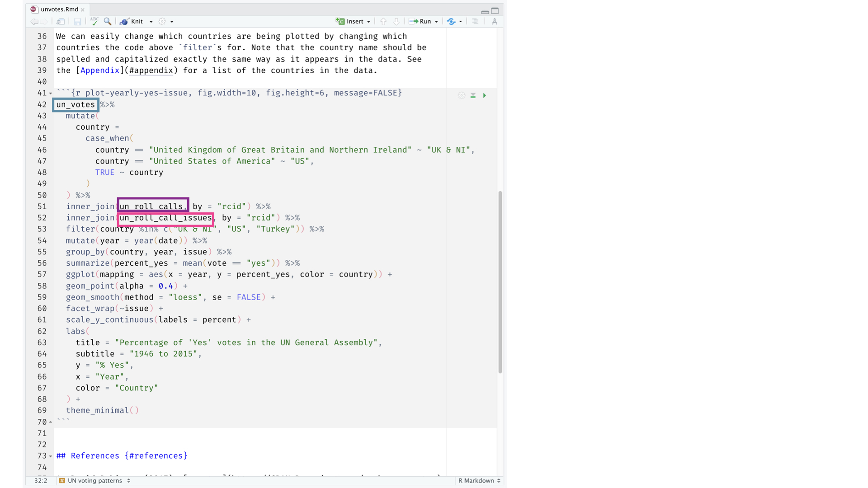Go to next chunk down arrow

tap(396, 21)
